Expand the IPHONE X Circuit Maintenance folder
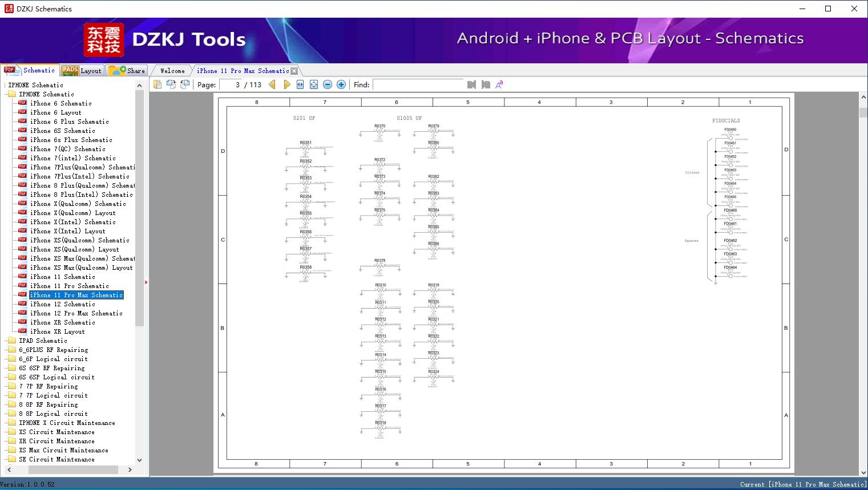Screen dimensions: 868x490 [x=67, y=423]
